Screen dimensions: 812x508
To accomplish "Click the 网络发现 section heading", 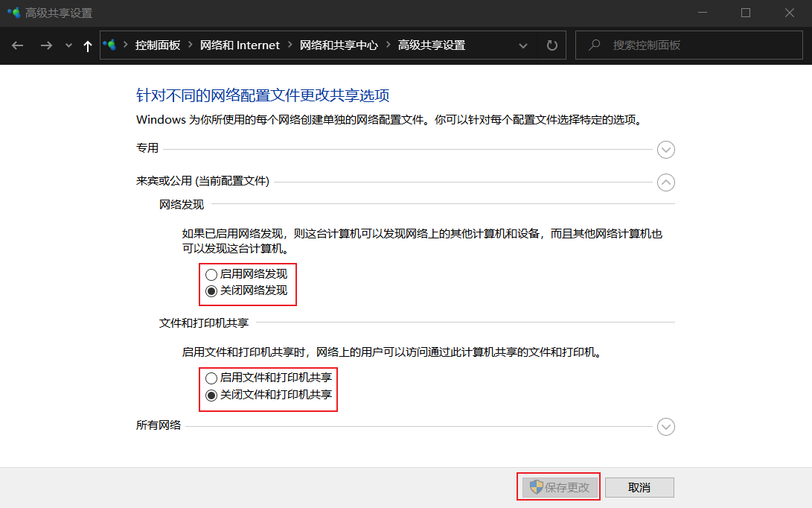I will (x=182, y=205).
